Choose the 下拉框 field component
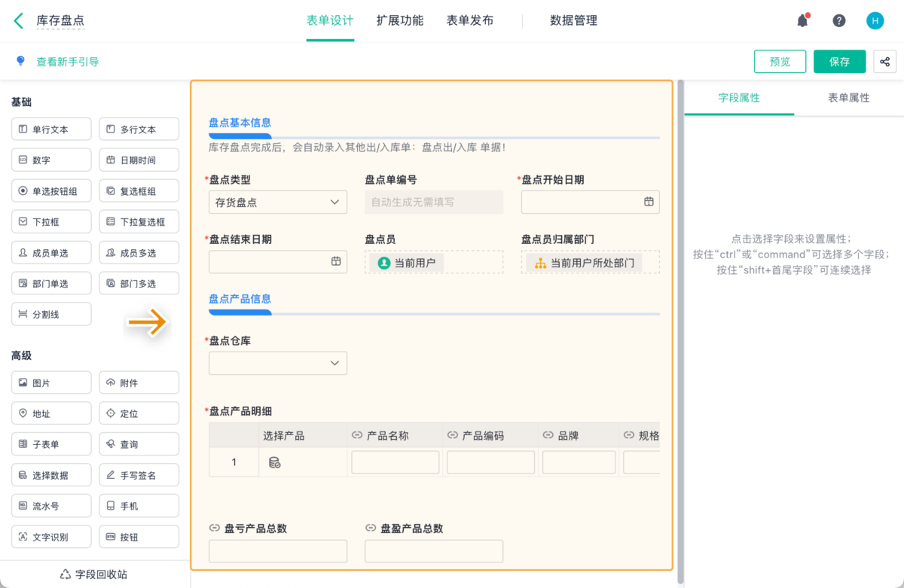This screenshot has width=904, height=588. (x=51, y=222)
